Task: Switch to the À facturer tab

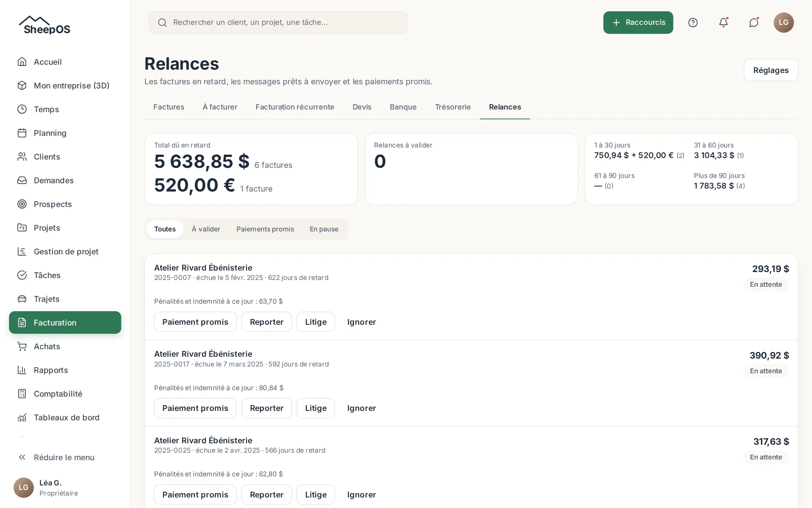Action: (x=220, y=107)
